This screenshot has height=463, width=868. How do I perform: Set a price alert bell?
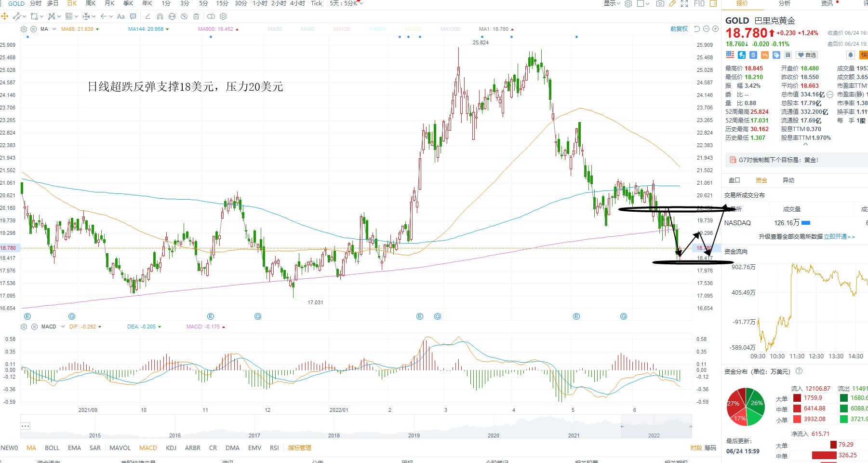851,55
